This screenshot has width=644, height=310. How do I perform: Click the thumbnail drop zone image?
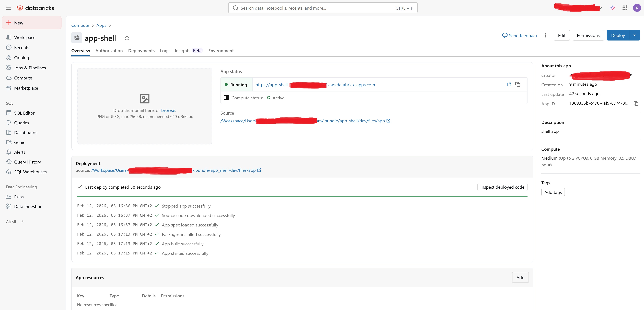click(x=145, y=99)
